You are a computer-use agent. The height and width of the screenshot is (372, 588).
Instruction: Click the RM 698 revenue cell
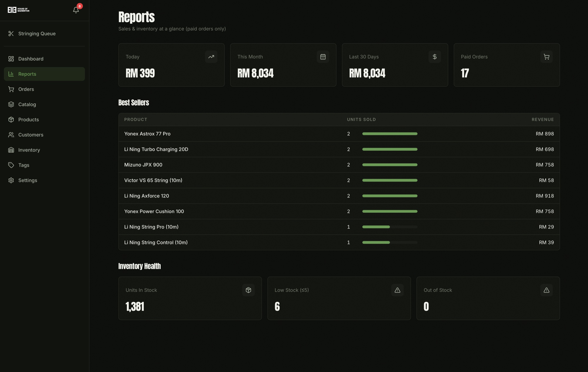click(x=545, y=149)
